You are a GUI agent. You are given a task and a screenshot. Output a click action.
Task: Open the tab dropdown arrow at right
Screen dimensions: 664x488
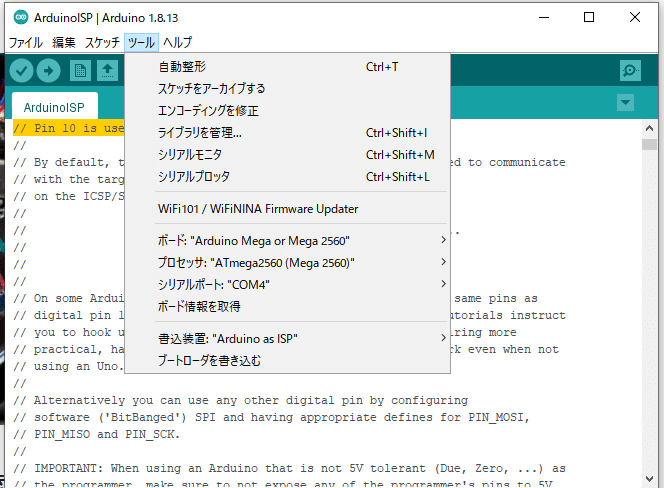(625, 103)
